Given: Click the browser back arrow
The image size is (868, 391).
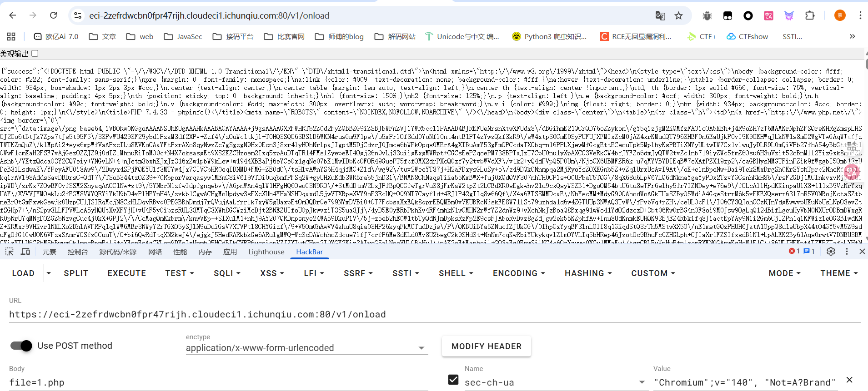Looking at the screenshot, I should pos(13,15).
